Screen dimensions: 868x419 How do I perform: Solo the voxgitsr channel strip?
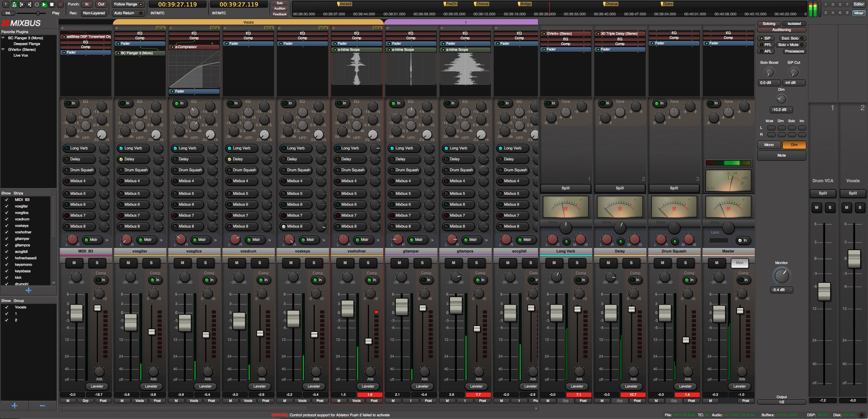click(151, 263)
